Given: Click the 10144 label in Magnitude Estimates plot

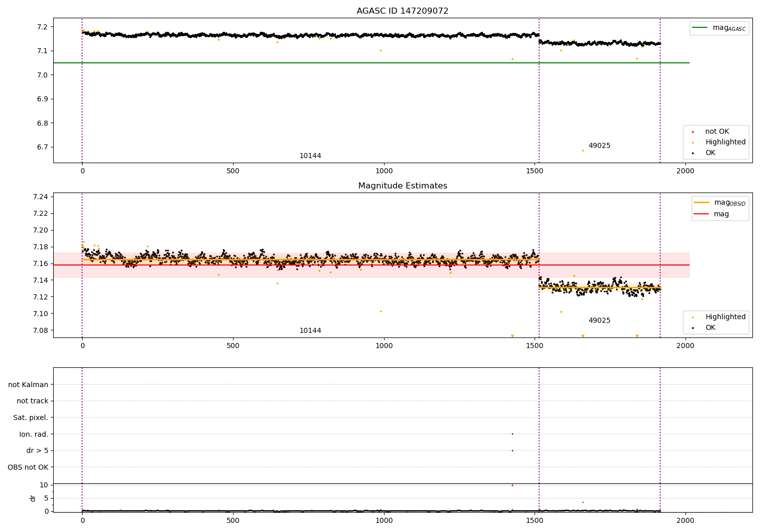Looking at the screenshot, I should coord(310,331).
